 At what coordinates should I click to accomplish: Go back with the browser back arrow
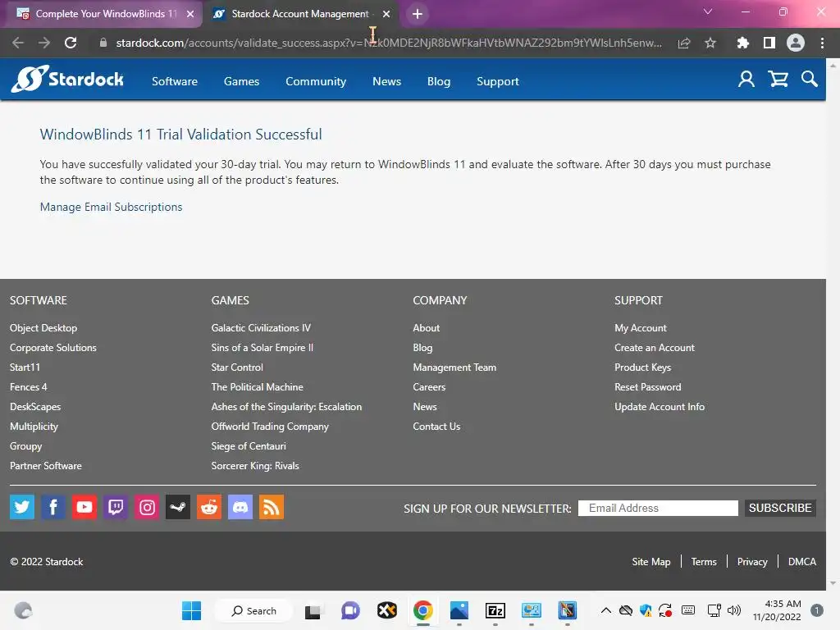pos(18,43)
